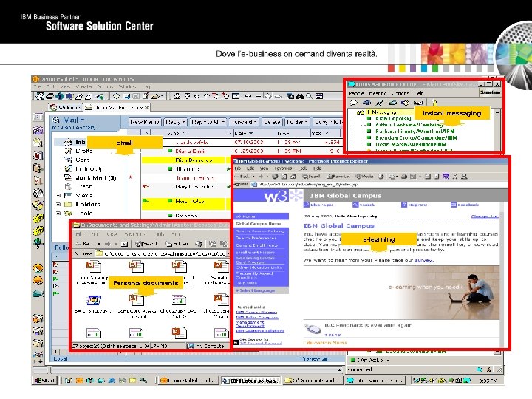
Task: Click the binoculars find icon in Notes toolbar
Action: (300, 96)
